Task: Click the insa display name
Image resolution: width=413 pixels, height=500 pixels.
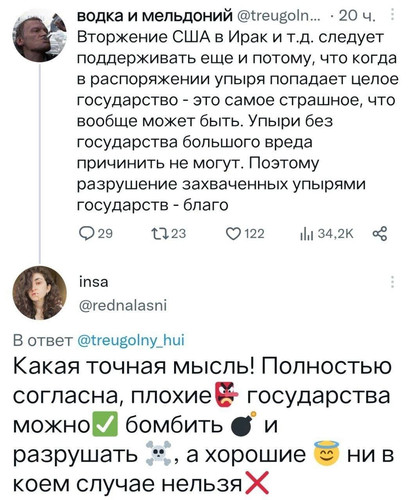Action: [x=94, y=282]
